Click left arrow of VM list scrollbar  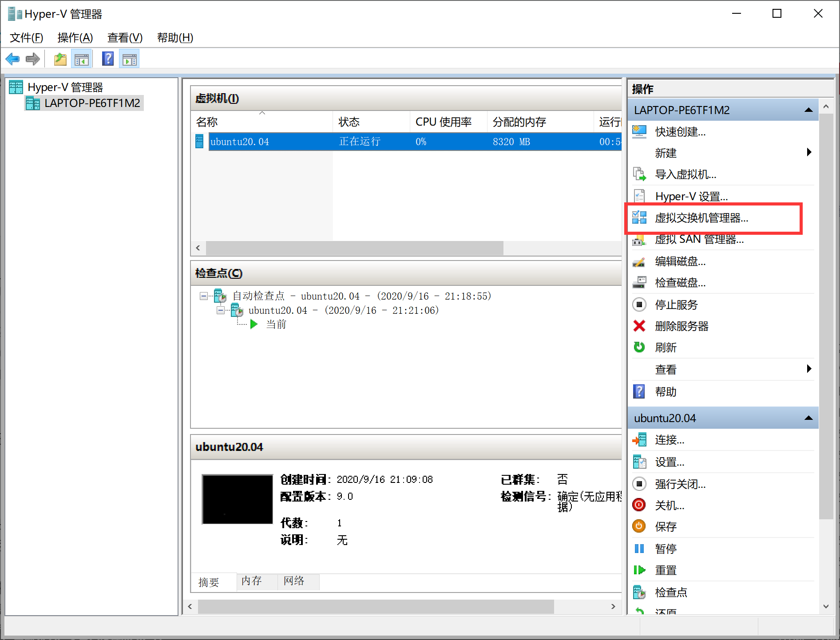click(x=198, y=248)
